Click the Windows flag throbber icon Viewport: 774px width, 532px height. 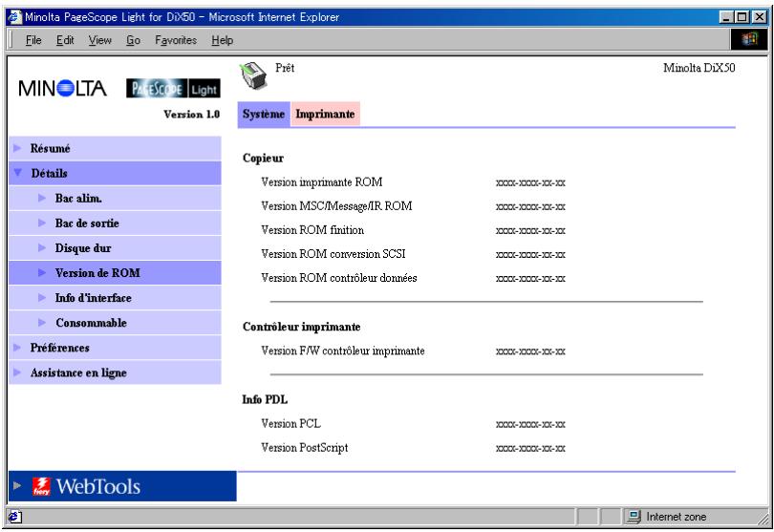pos(749,39)
